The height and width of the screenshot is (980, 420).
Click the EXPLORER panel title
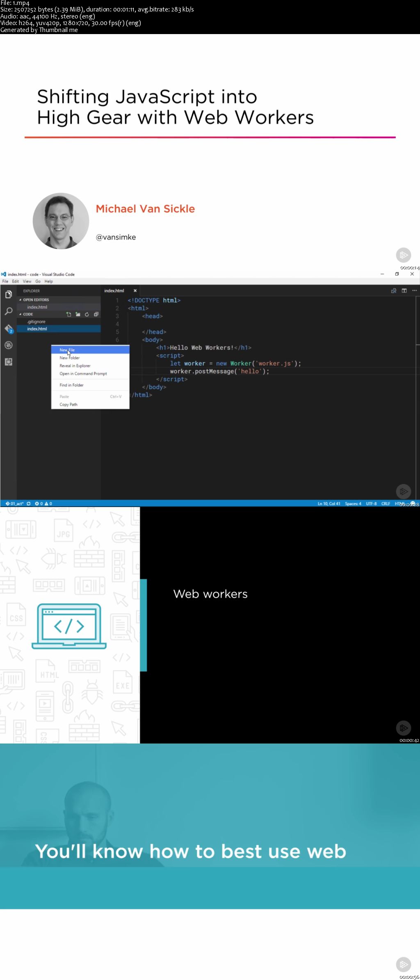(32, 291)
